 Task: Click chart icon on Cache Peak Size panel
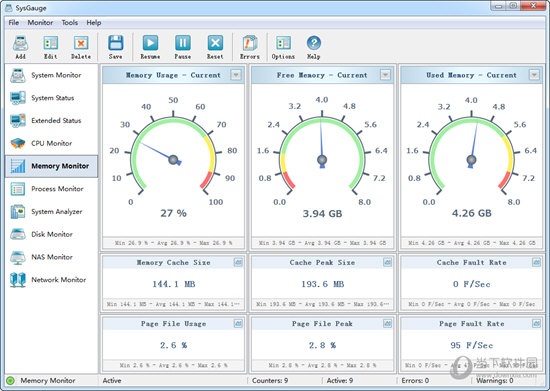[x=387, y=262]
